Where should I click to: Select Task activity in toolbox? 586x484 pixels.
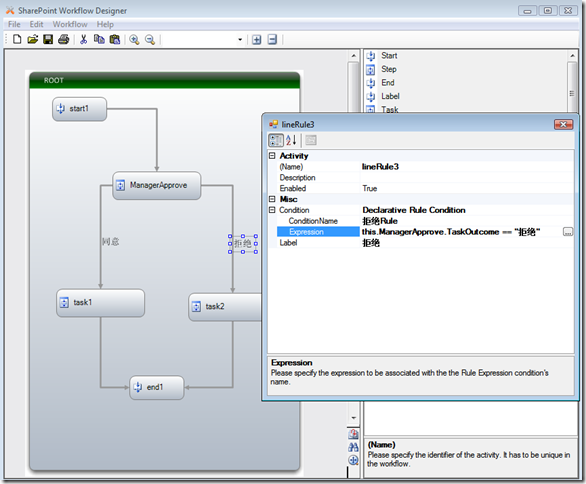pos(389,109)
